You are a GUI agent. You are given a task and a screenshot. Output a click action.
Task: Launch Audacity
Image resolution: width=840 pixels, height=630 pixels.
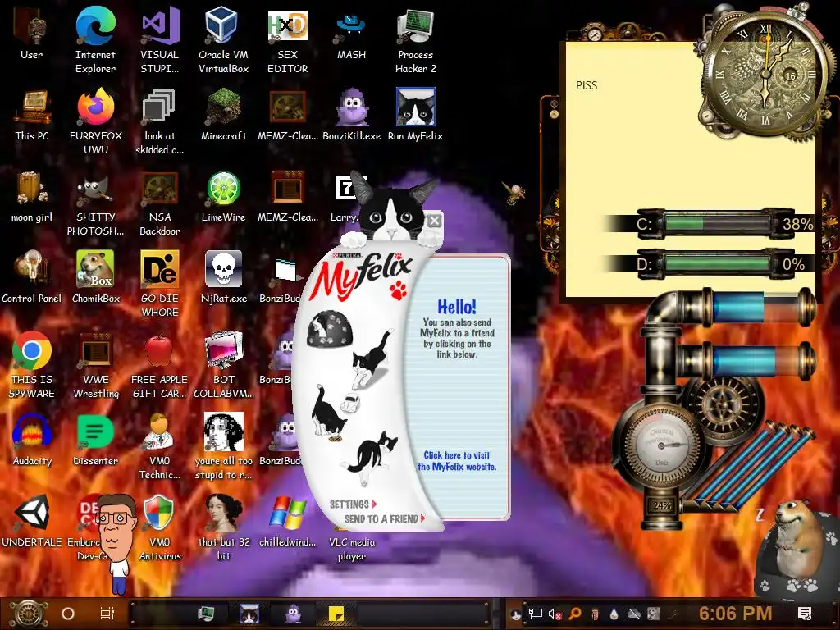point(32,431)
